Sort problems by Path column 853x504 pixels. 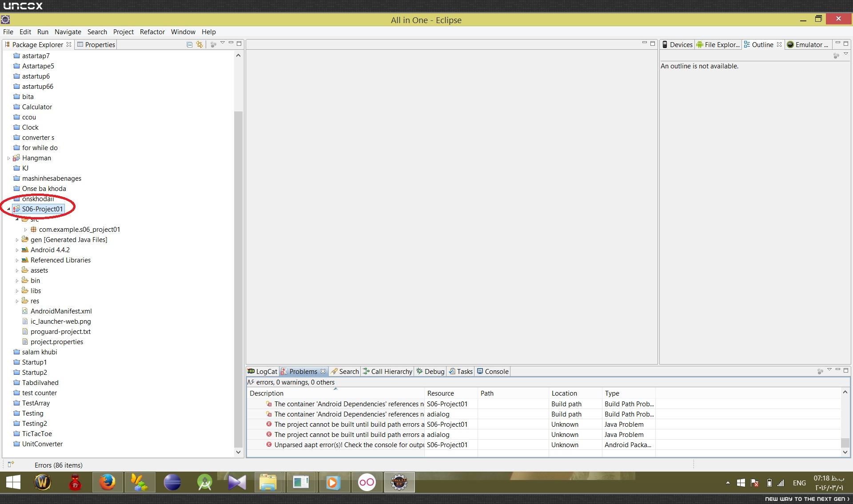pyautogui.click(x=513, y=393)
